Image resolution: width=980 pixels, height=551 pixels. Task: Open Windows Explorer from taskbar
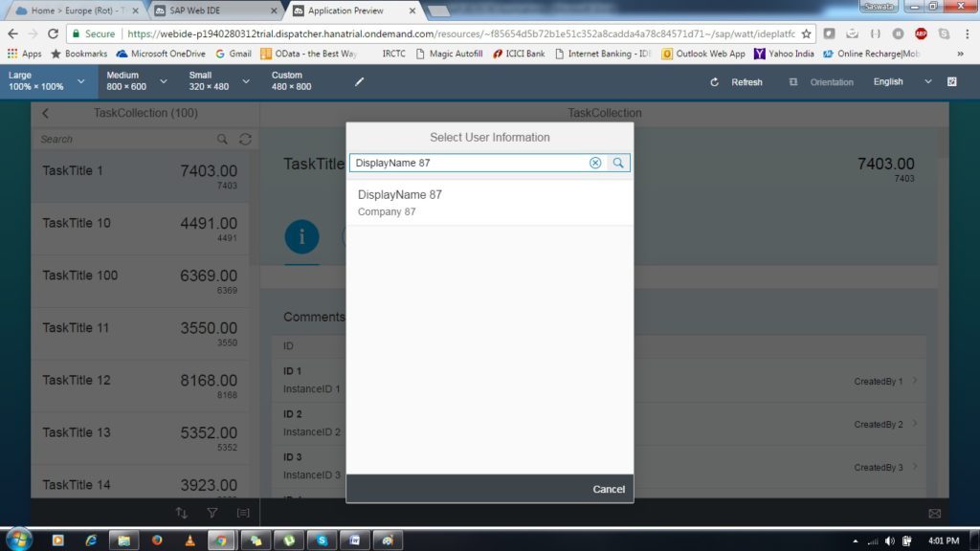pyautogui.click(x=123, y=540)
